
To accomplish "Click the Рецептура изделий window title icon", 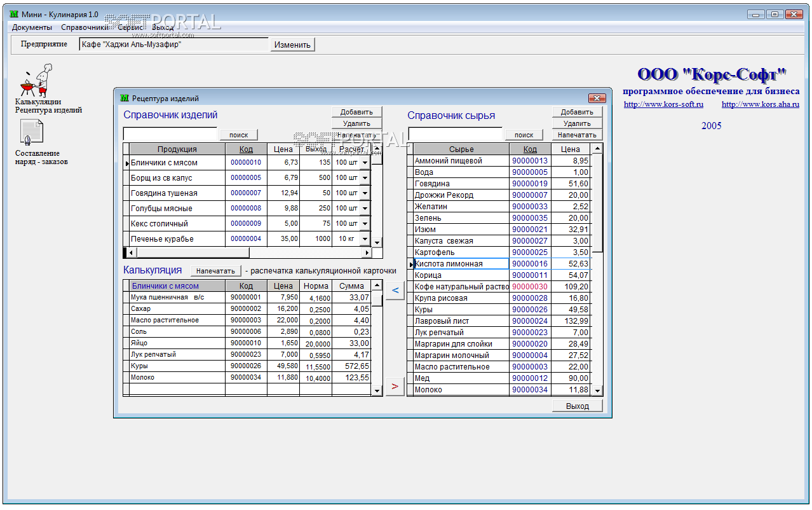I will click(125, 98).
